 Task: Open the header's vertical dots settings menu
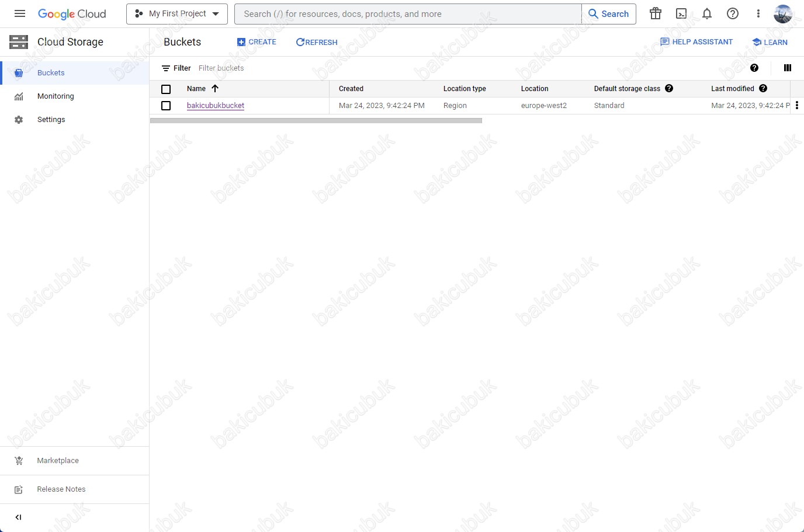click(758, 14)
